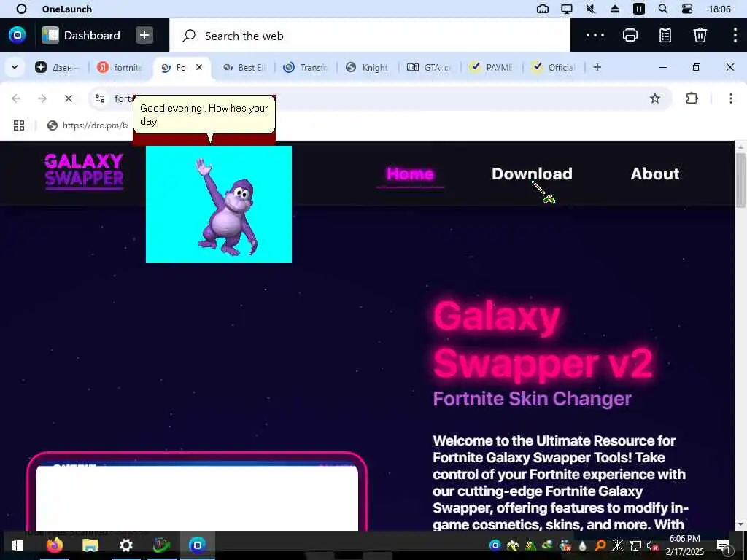Click the display icon in menu bar
The height and width of the screenshot is (560, 747).
[x=566, y=9]
